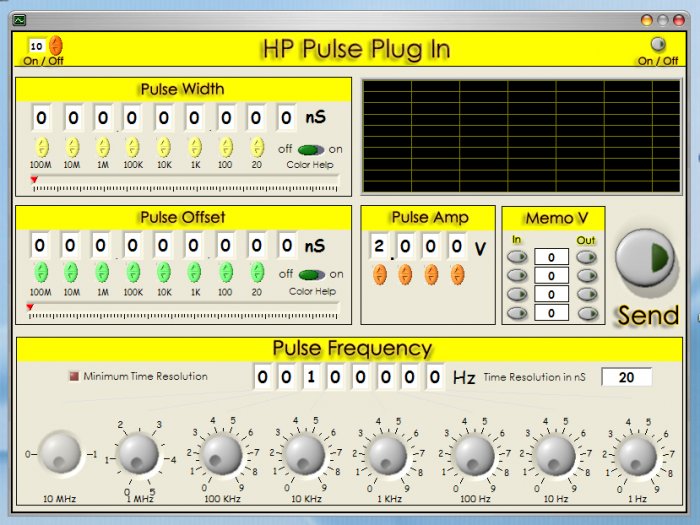Viewport: 700px width, 525px height.
Task: Click Pulse Offset 1K green stepper
Action: [194, 272]
